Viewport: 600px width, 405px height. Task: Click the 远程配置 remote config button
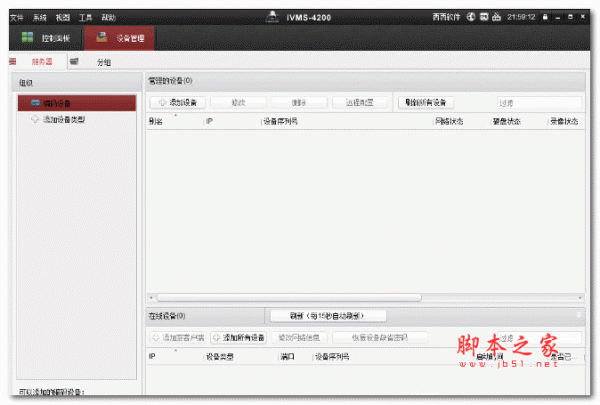(x=360, y=102)
